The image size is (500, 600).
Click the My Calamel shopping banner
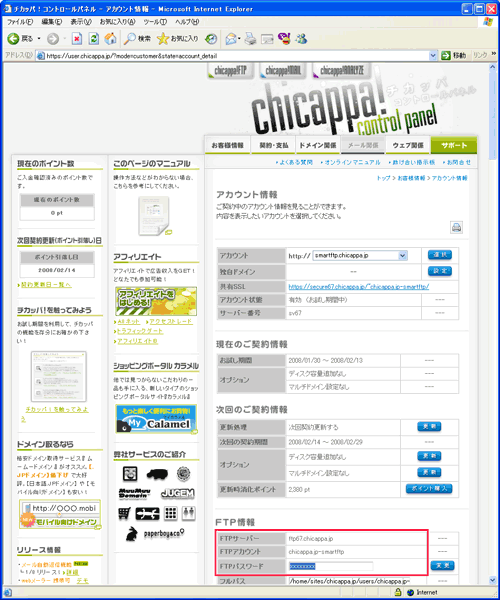(156, 419)
